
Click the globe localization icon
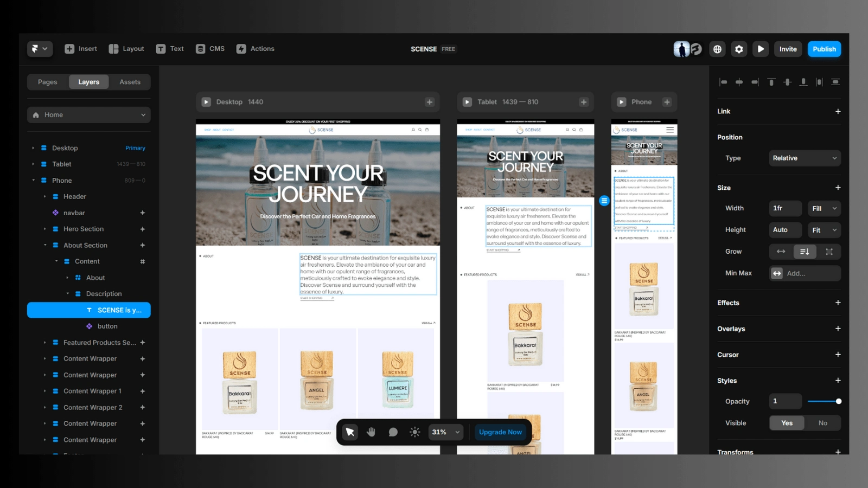(x=717, y=49)
